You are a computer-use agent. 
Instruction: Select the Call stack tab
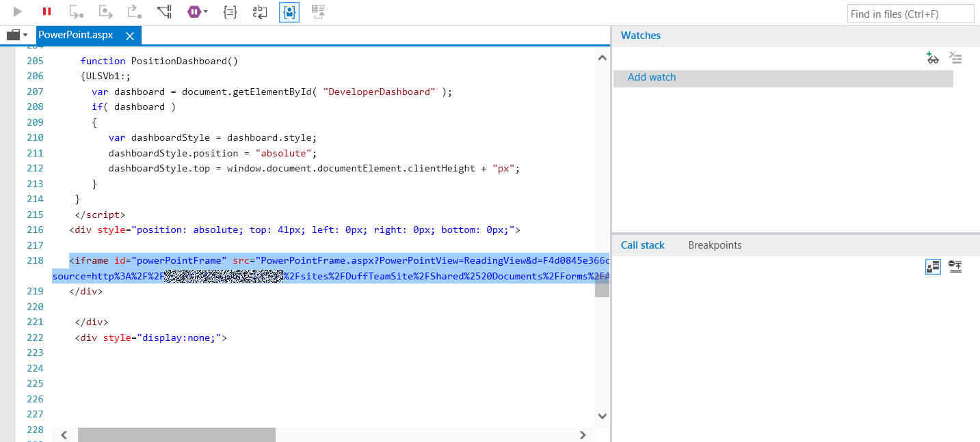point(642,245)
